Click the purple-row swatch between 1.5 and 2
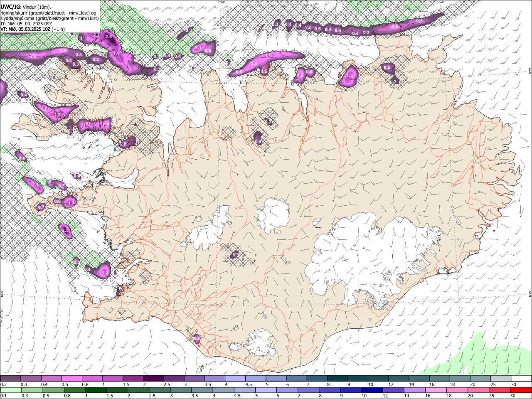Viewport: 532px width, 399px height. pos(133,378)
